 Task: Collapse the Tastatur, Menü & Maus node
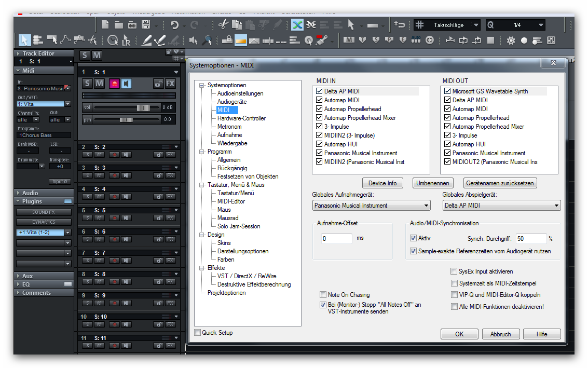click(202, 185)
